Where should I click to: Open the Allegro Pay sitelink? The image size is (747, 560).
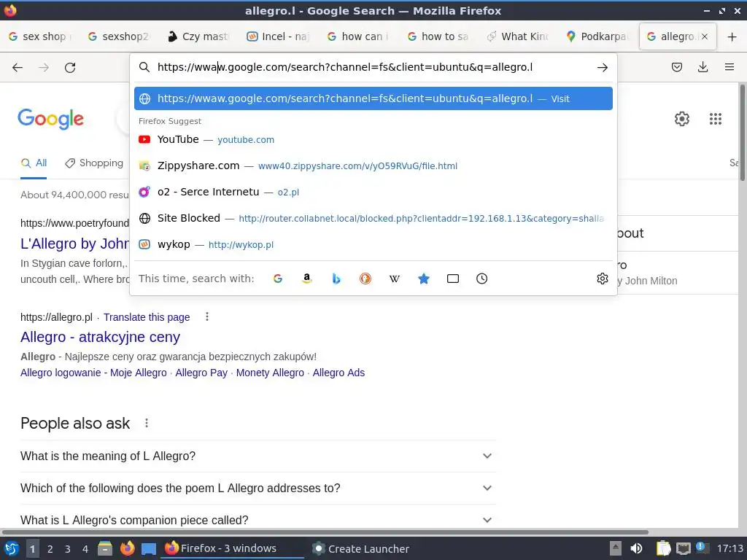pos(201,373)
